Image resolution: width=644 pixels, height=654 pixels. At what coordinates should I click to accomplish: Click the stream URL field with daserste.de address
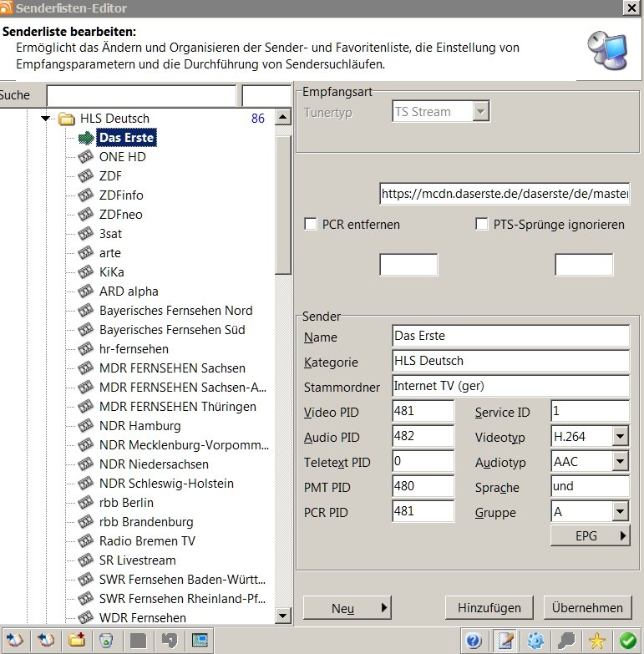(505, 194)
